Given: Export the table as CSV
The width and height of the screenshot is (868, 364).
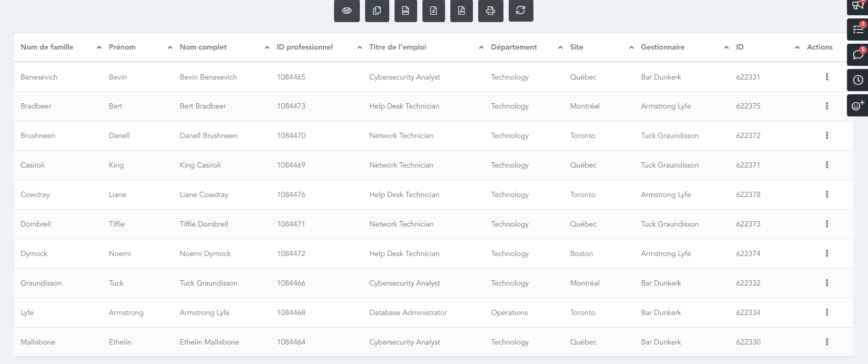Looking at the screenshot, I should tap(406, 11).
